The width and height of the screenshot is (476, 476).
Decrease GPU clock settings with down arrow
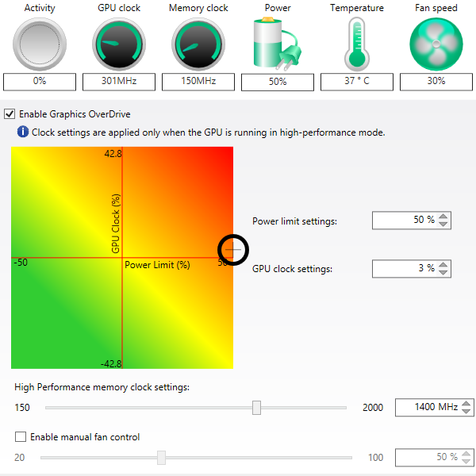[x=443, y=272]
